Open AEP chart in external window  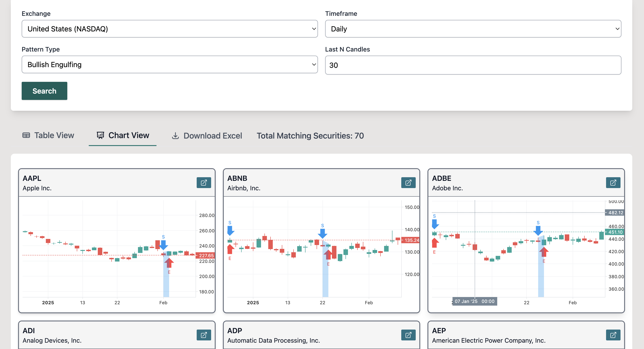613,335
